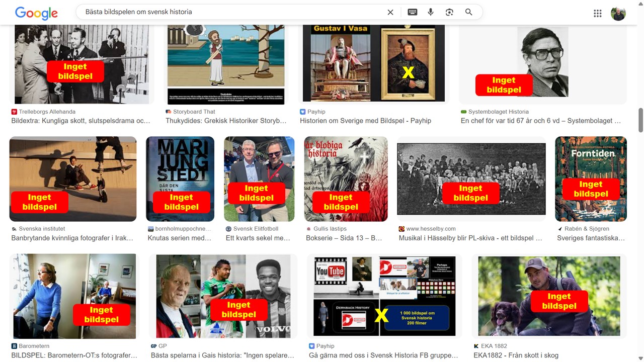This screenshot has height=362, width=644.
Task: Open Svensk Elitfotboll two men photo
Action: [x=259, y=179]
